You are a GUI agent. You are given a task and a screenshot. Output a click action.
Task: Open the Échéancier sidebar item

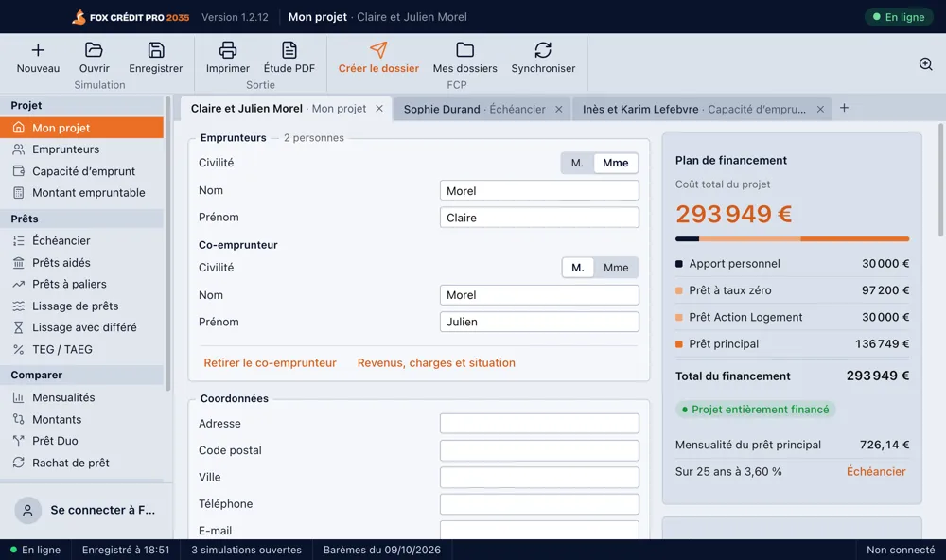click(x=82, y=241)
